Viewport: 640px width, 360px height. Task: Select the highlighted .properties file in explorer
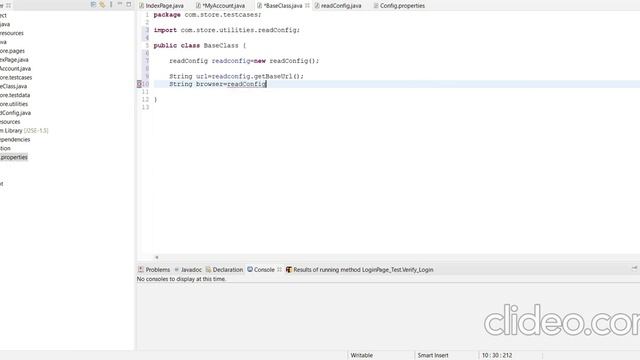[14, 157]
